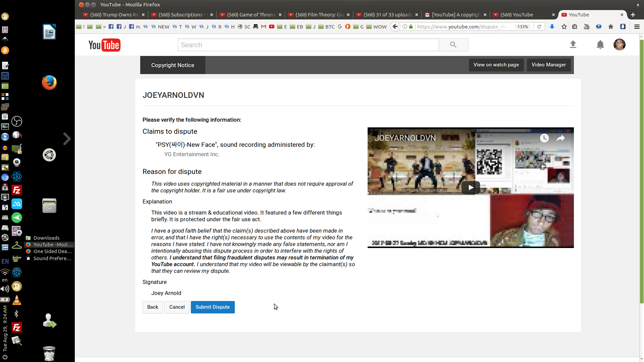Open the EB bookmarks folder
This screenshot has height=362, width=644.
(296, 26)
